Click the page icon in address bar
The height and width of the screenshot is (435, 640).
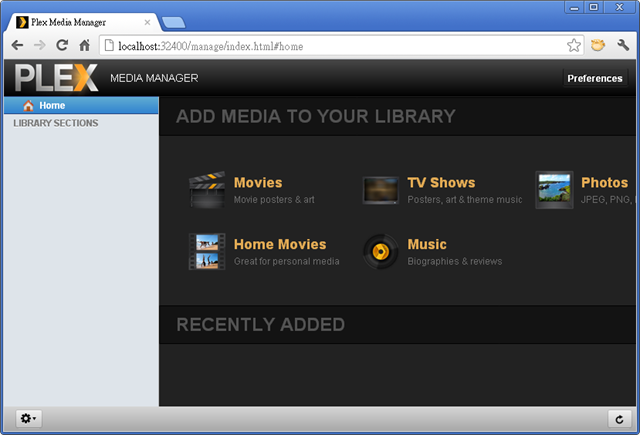(x=109, y=45)
